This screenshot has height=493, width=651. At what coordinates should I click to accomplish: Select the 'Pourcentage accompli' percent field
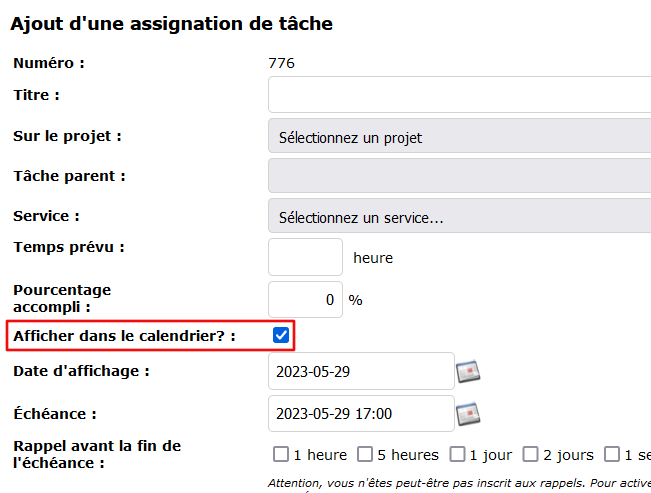tap(305, 299)
